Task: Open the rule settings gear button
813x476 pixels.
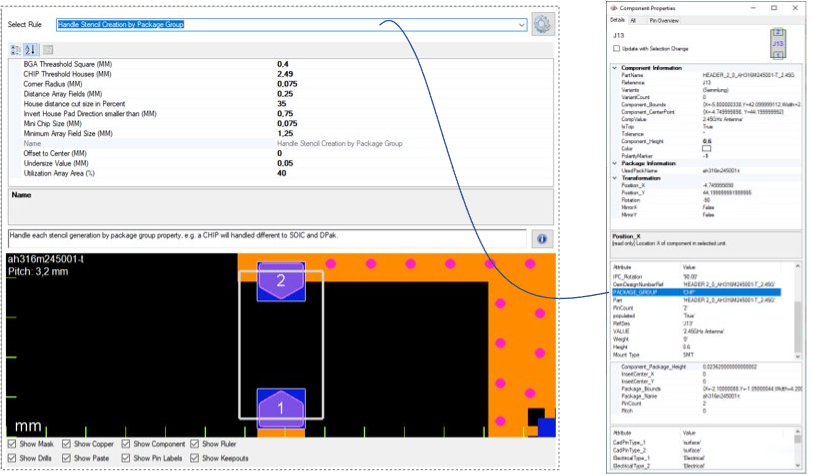Action: [x=542, y=24]
